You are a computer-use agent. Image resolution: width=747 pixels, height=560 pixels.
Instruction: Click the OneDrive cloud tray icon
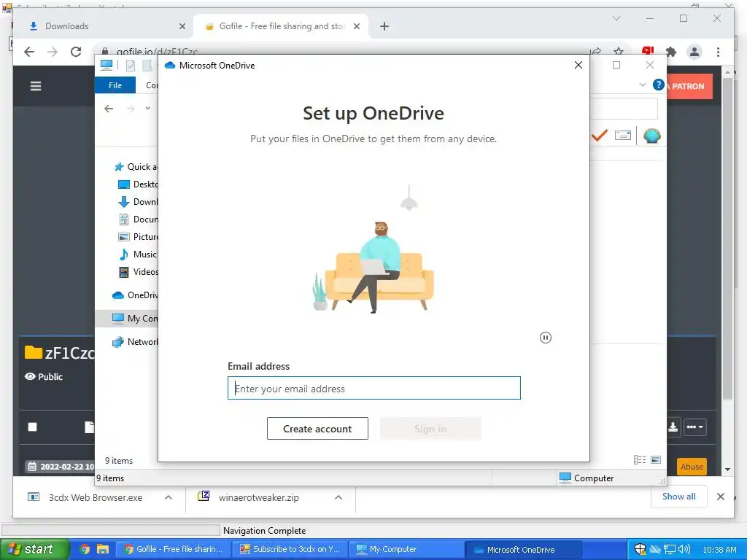pos(656,550)
